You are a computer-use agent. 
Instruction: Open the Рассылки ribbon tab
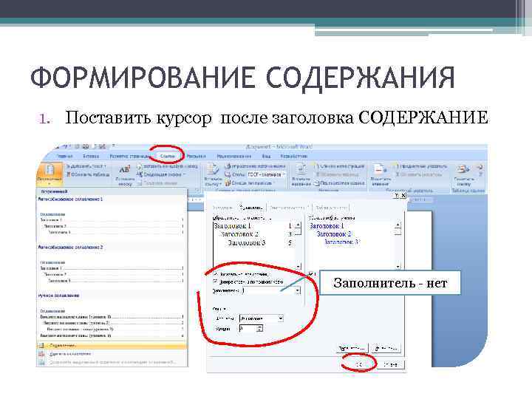(196, 156)
